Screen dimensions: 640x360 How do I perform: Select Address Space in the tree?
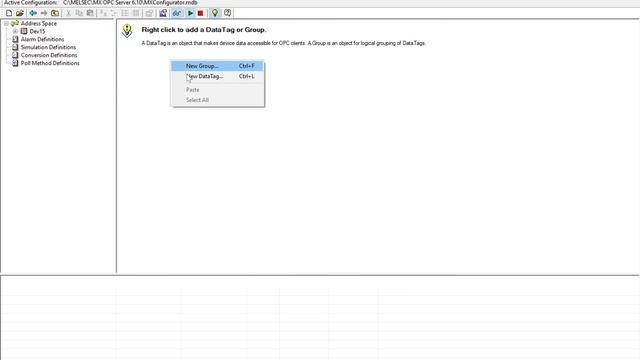[x=39, y=23]
